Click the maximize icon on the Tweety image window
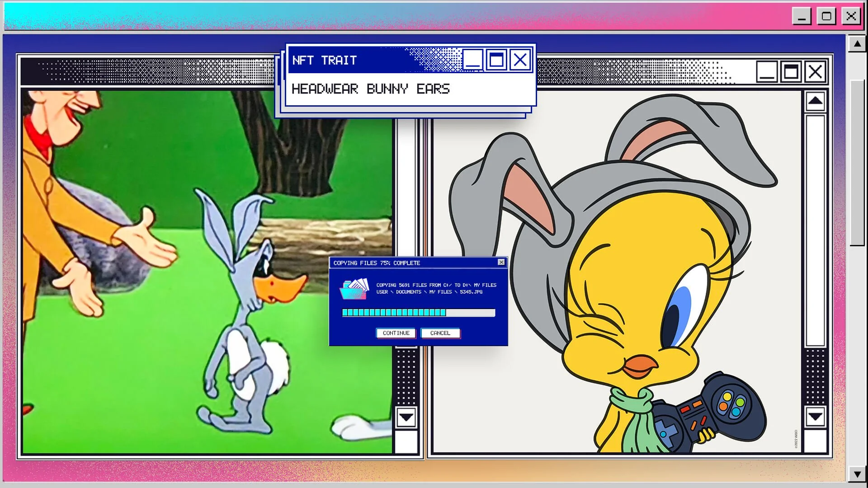 coord(791,71)
